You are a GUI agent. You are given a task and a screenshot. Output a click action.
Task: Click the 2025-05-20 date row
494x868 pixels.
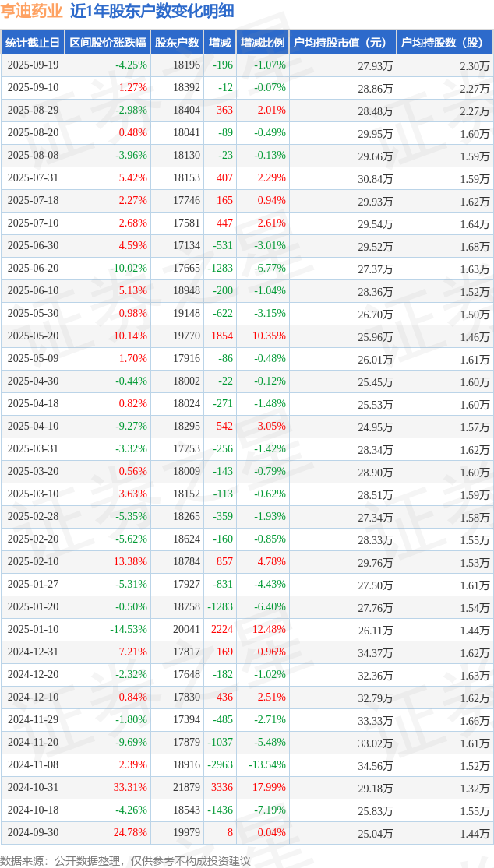point(33,336)
